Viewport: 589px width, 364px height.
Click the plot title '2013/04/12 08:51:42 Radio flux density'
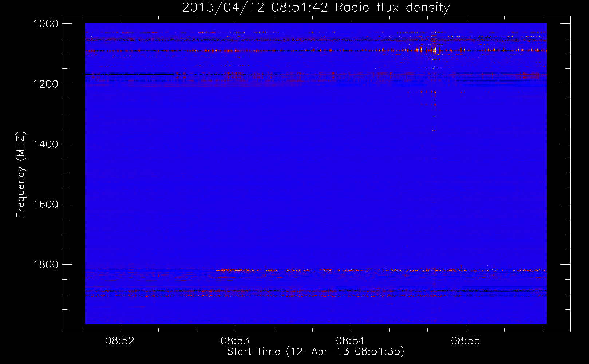[316, 8]
